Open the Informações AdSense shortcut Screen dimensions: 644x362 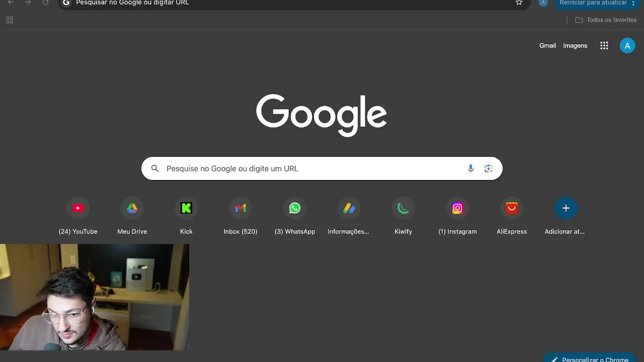click(x=349, y=208)
